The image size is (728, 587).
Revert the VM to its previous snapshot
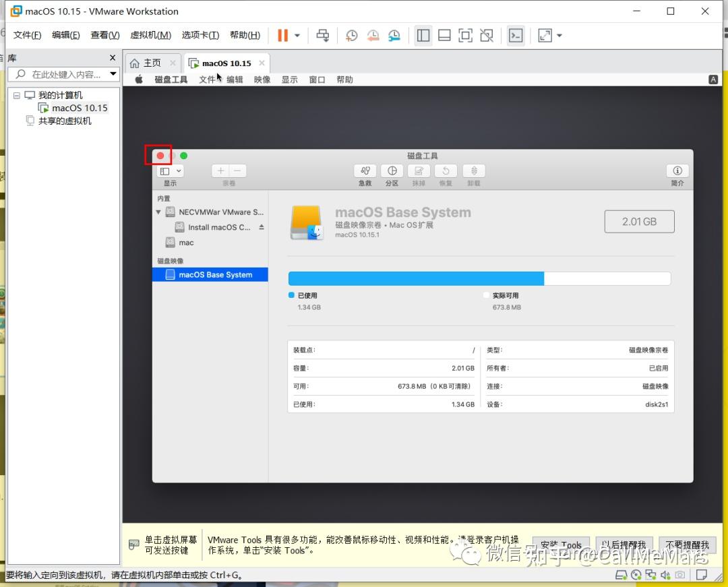coord(373,35)
